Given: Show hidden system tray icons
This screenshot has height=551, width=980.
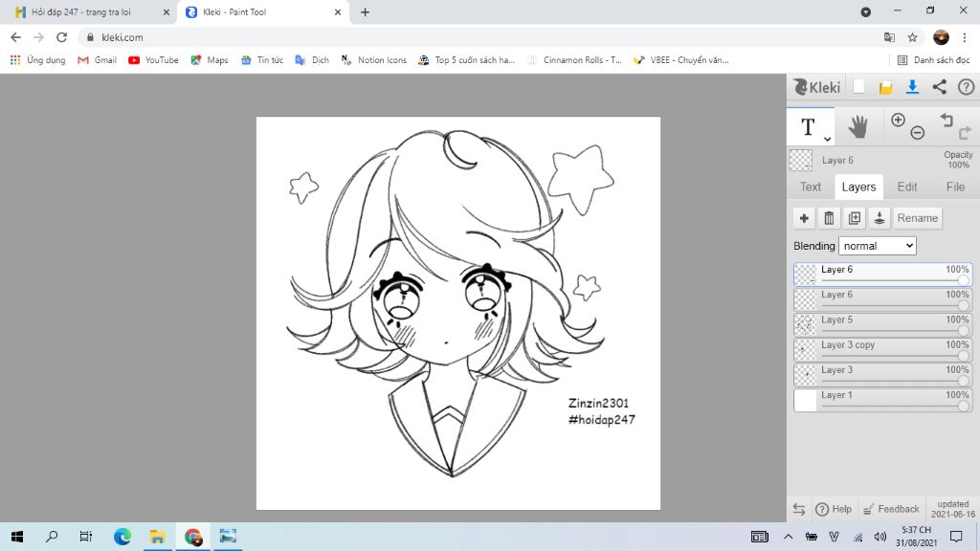Looking at the screenshot, I should click(x=788, y=537).
